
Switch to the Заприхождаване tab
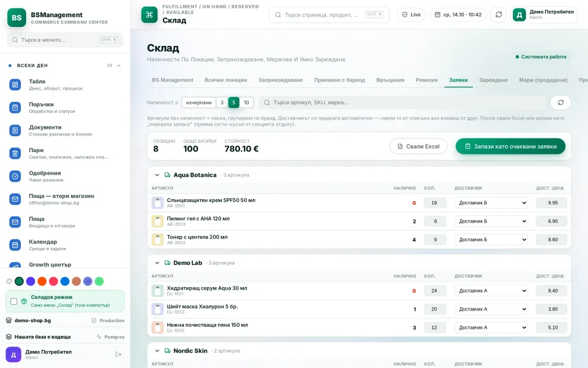click(281, 80)
